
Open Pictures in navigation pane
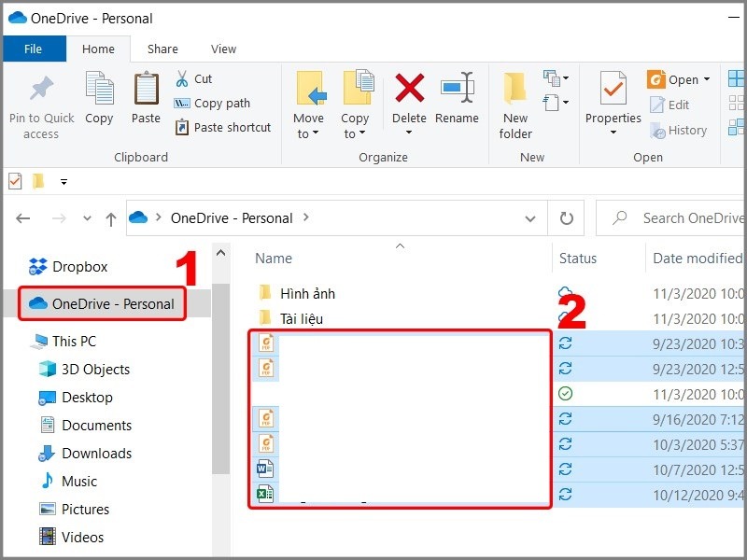[x=74, y=509]
